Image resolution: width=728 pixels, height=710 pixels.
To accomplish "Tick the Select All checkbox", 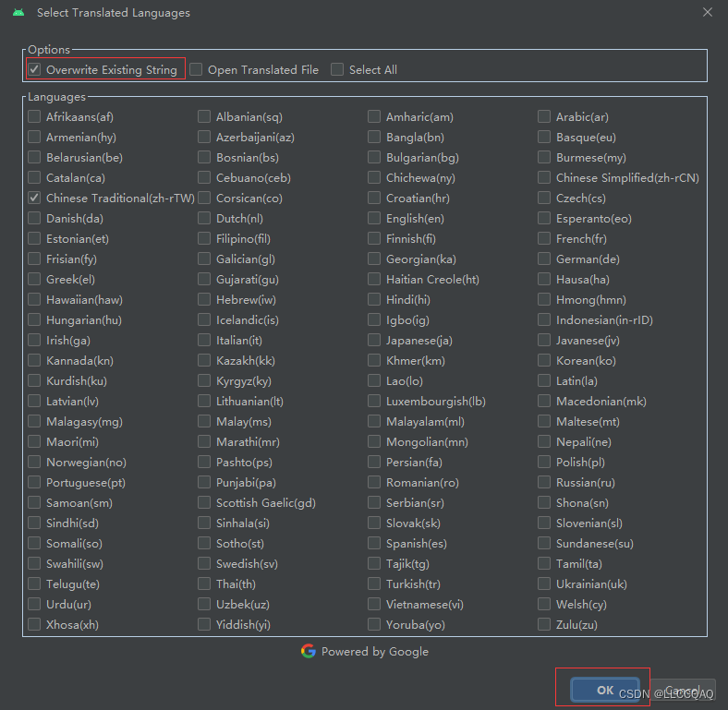I will pos(337,69).
